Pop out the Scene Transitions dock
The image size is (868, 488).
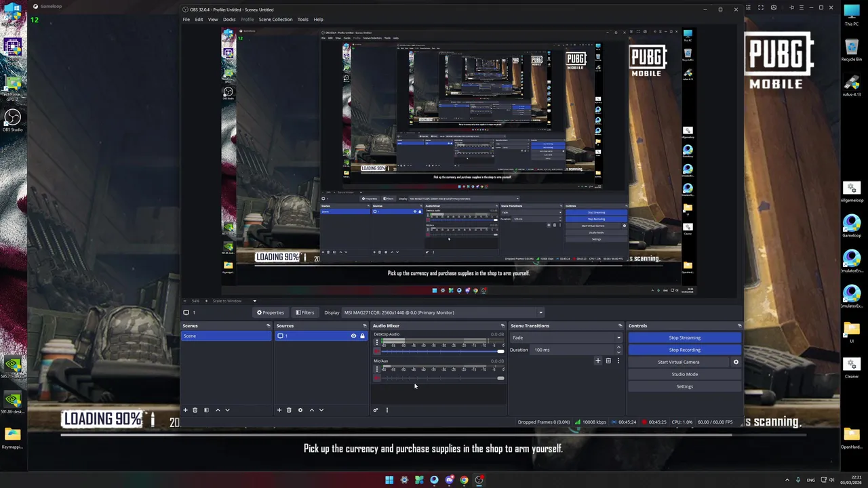pos(620,326)
